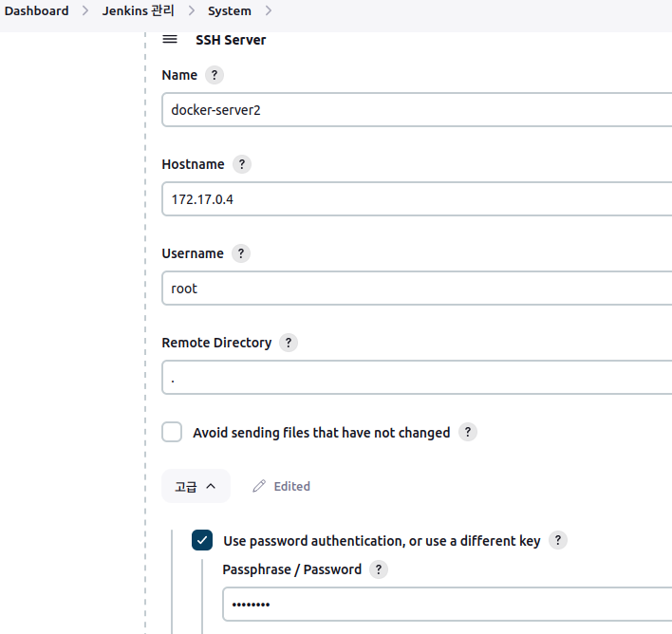This screenshot has width=672, height=634.
Task: Show help for password authentication option
Action: [557, 540]
